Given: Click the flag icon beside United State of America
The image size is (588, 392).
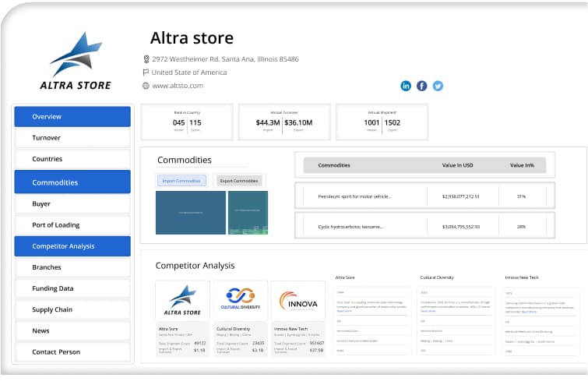Looking at the screenshot, I should [146, 72].
